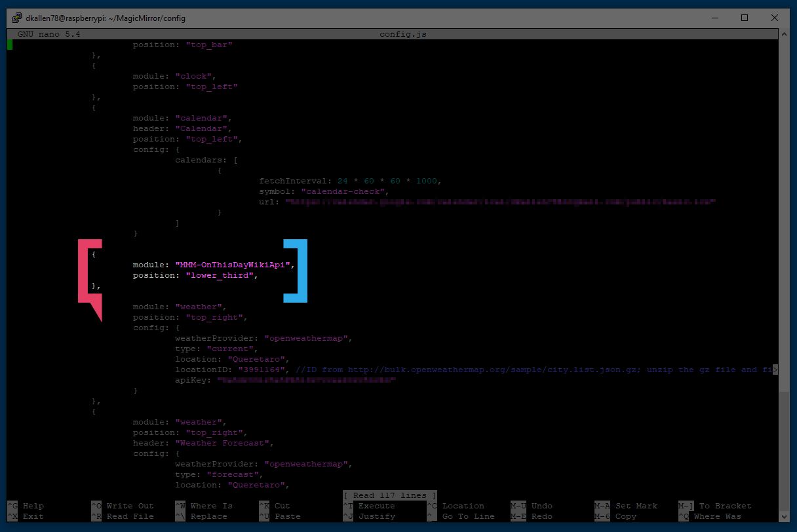Click the "MMM-OnThisDayWikiApi" module name text
This screenshot has height=532, width=797.
pyautogui.click(x=233, y=265)
